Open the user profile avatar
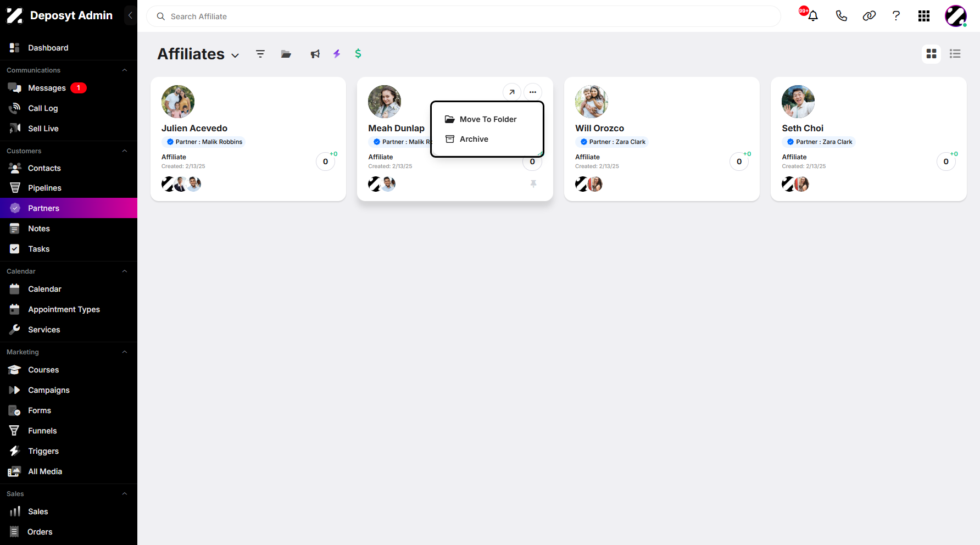The image size is (980, 545). coord(956,16)
